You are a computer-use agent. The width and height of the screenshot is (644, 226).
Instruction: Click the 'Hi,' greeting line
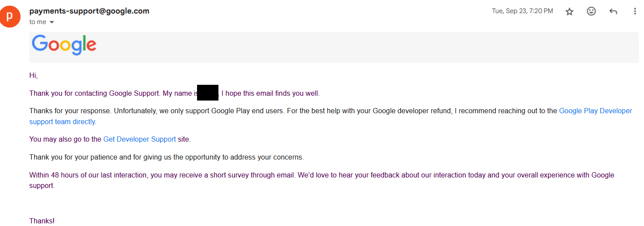[x=34, y=76]
